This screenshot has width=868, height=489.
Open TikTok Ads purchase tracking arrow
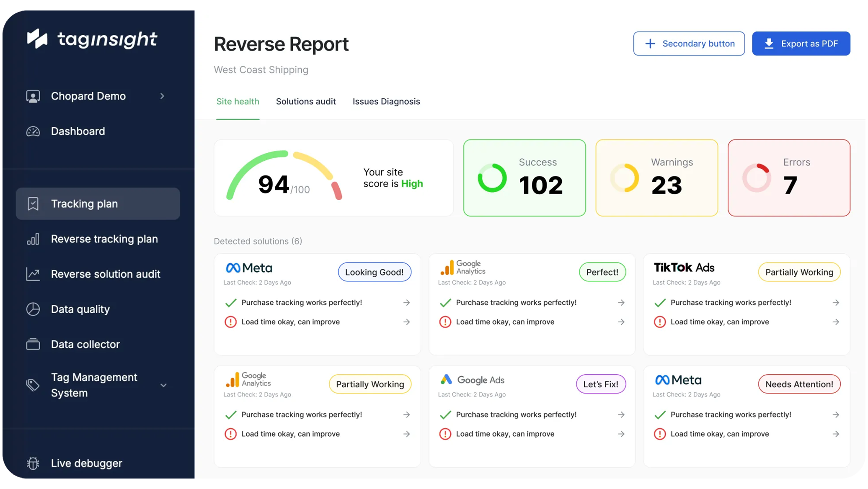[x=836, y=303]
